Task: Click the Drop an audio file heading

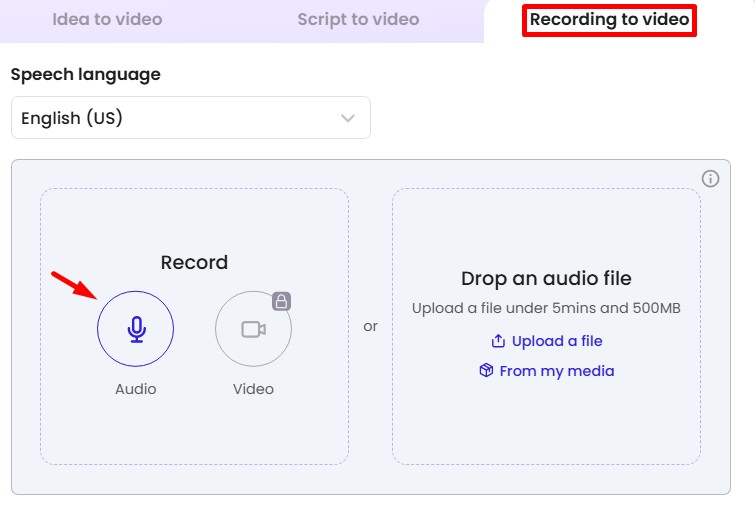Action: point(546,278)
